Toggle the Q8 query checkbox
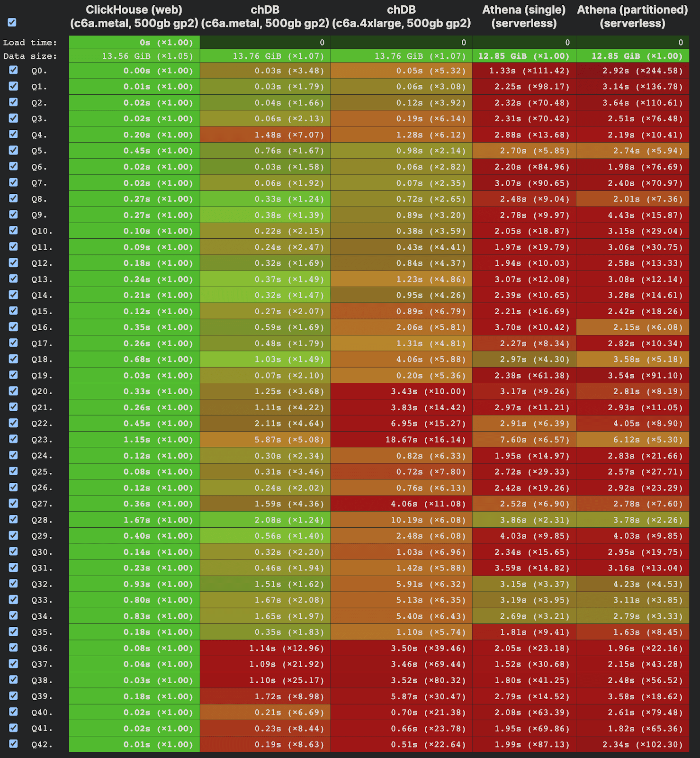Screen dimensions: 700x758 [x=13, y=199]
